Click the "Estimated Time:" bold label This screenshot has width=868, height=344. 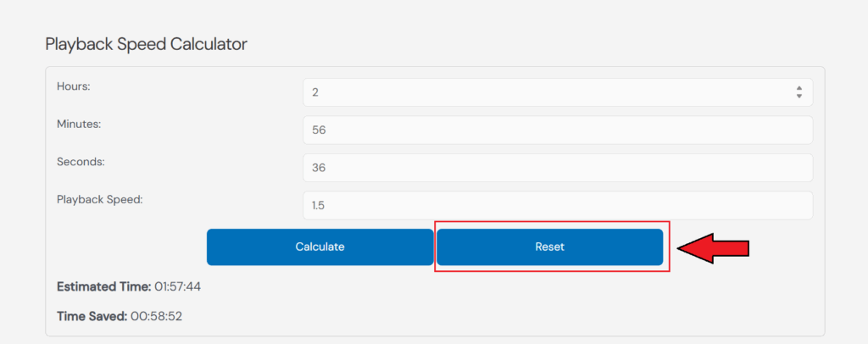[103, 286]
